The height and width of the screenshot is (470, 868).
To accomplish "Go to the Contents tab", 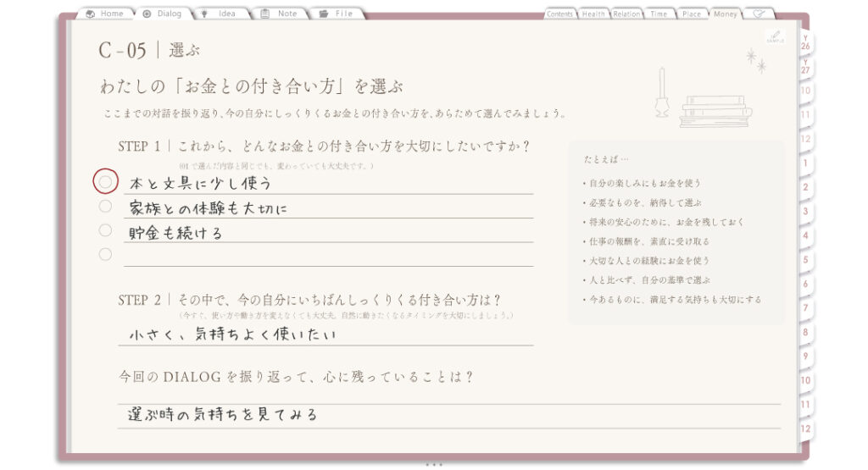I will 559,14.
